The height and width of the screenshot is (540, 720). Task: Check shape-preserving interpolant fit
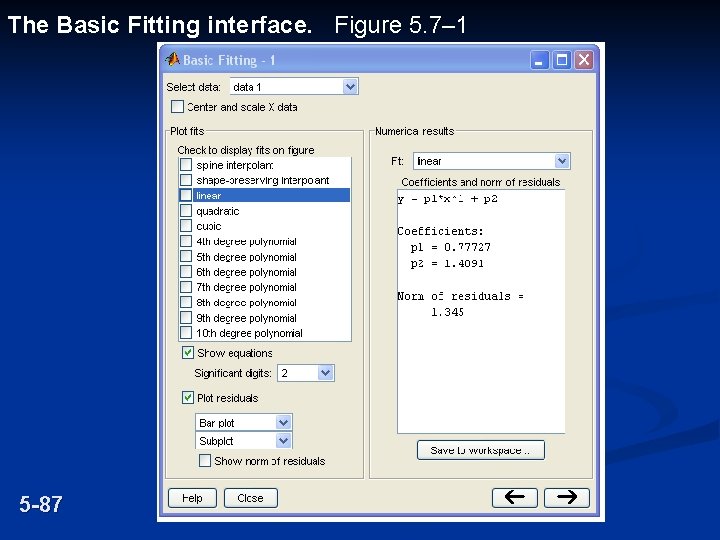pos(186,180)
